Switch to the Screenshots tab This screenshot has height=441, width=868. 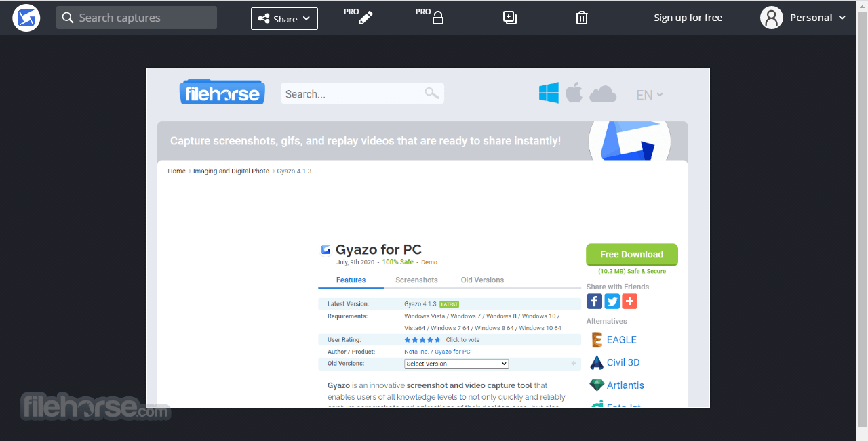tap(416, 280)
